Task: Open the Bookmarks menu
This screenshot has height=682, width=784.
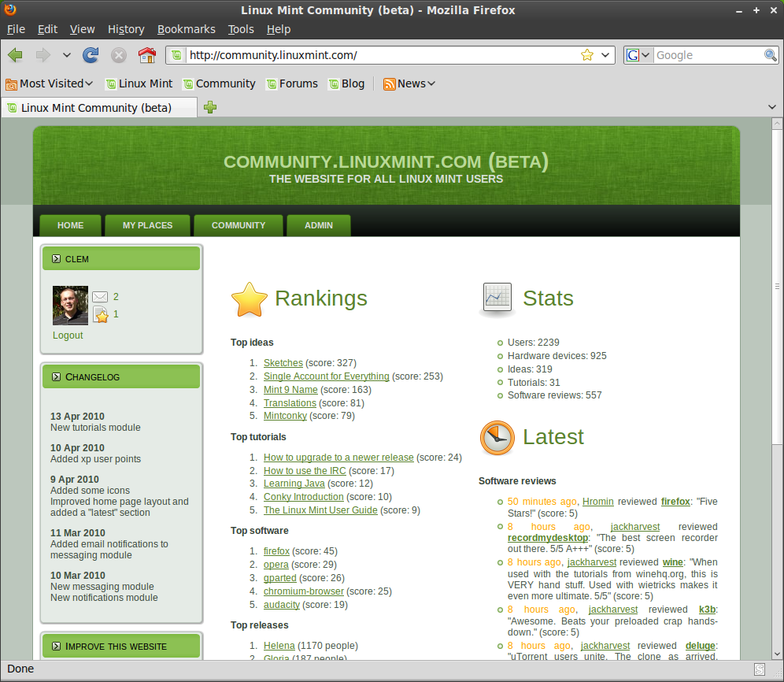Action: pos(186,29)
